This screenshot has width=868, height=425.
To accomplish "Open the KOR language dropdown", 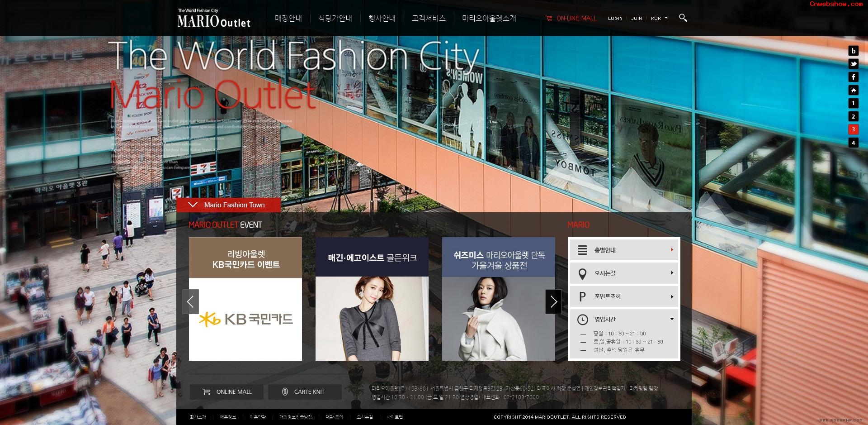I will click(x=659, y=19).
